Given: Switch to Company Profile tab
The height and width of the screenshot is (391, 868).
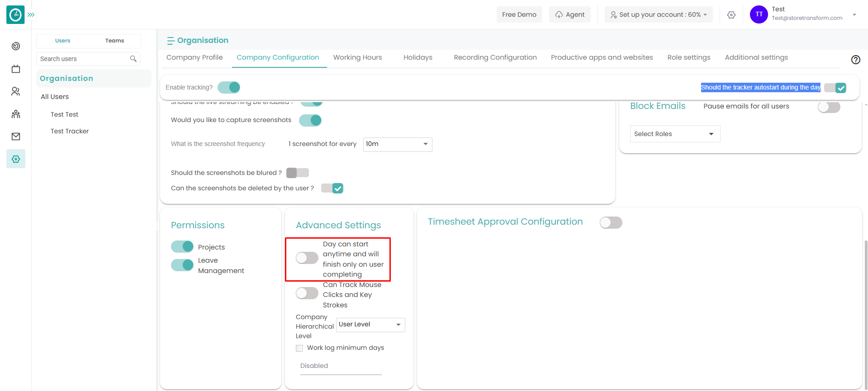Looking at the screenshot, I should (x=194, y=57).
